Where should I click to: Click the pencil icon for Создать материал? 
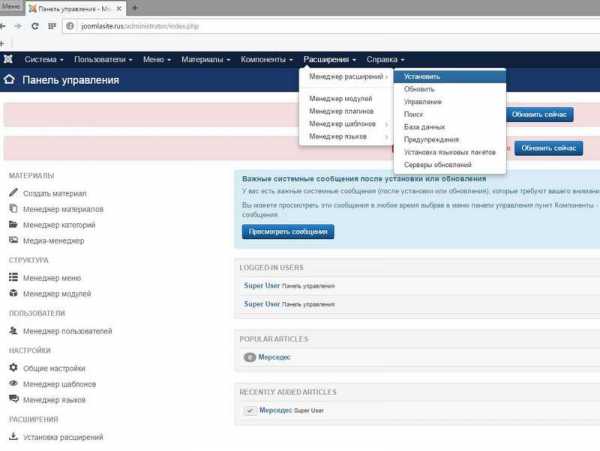13,192
